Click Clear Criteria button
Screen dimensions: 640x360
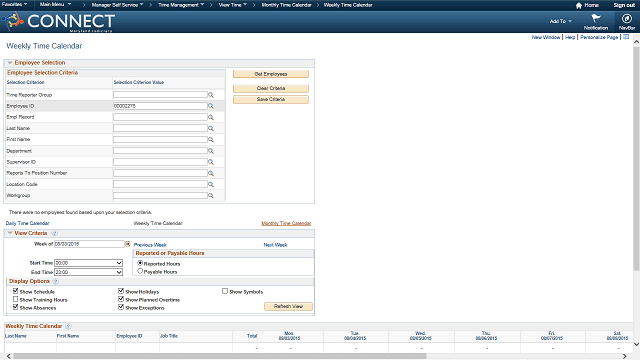pyautogui.click(x=271, y=88)
